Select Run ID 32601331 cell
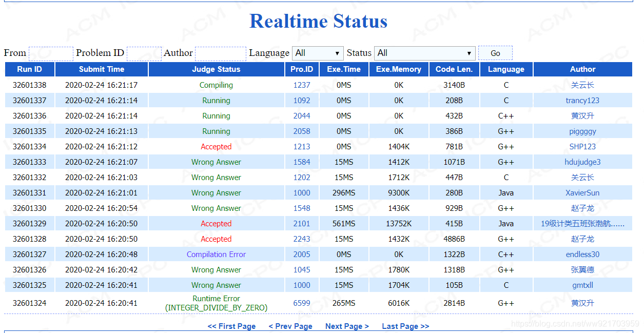The image size is (644, 333). click(30, 193)
